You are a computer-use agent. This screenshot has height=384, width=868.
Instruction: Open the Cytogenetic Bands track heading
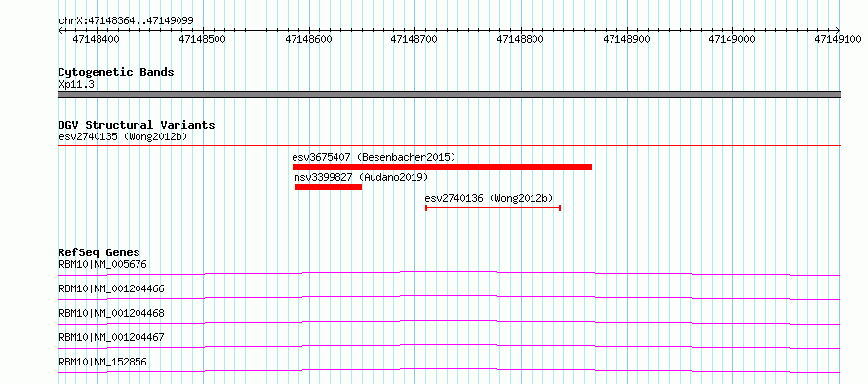tap(116, 72)
